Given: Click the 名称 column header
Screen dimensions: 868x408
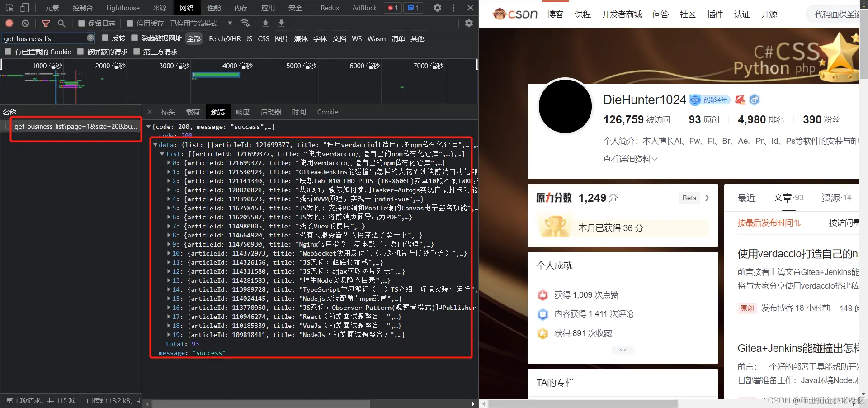Looking at the screenshot, I should pyautogui.click(x=9, y=112).
